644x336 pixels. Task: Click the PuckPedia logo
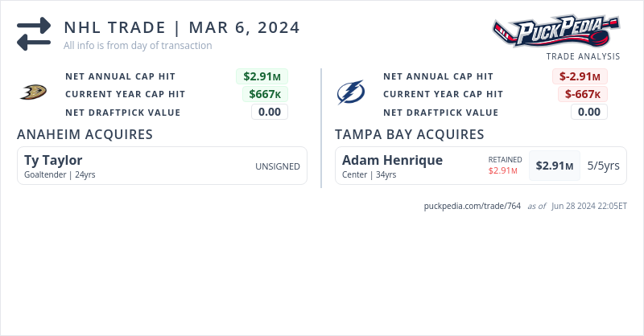(556, 31)
